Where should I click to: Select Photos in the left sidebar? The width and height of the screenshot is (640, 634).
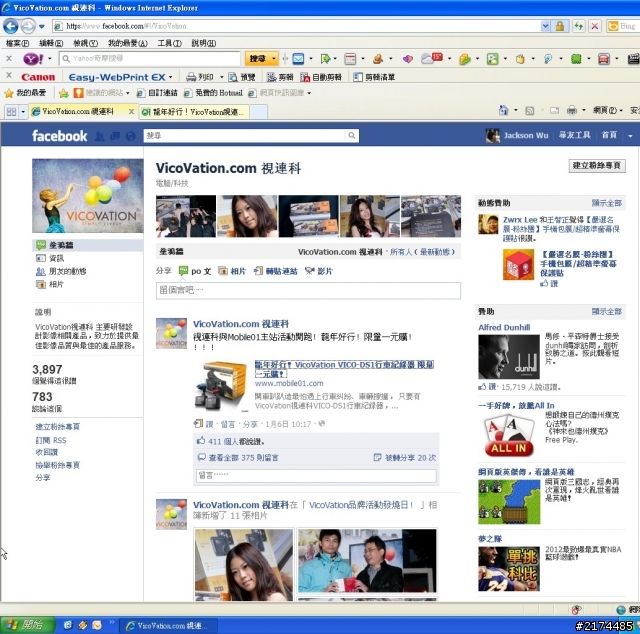pyautogui.click(x=56, y=285)
